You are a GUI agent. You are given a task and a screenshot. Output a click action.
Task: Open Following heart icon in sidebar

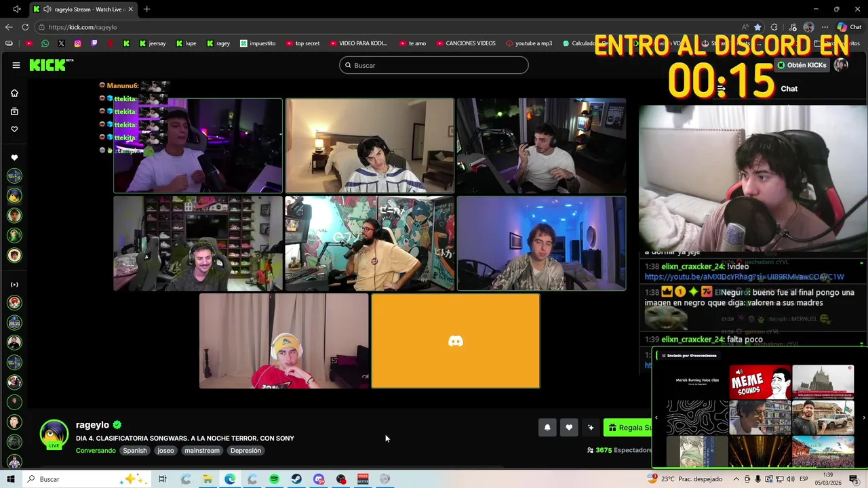click(x=14, y=129)
